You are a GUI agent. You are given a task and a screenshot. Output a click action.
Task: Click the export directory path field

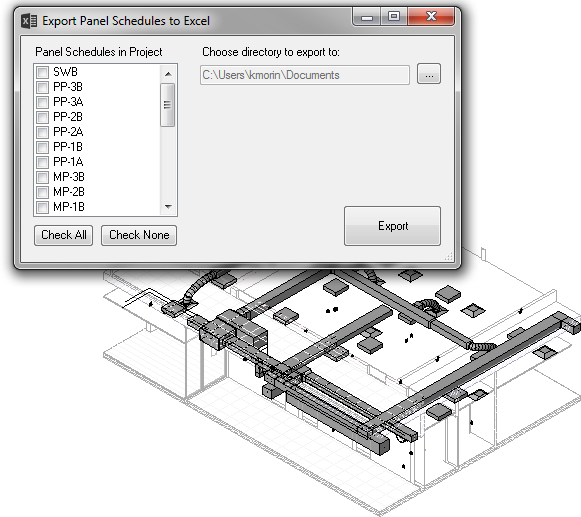click(305, 75)
